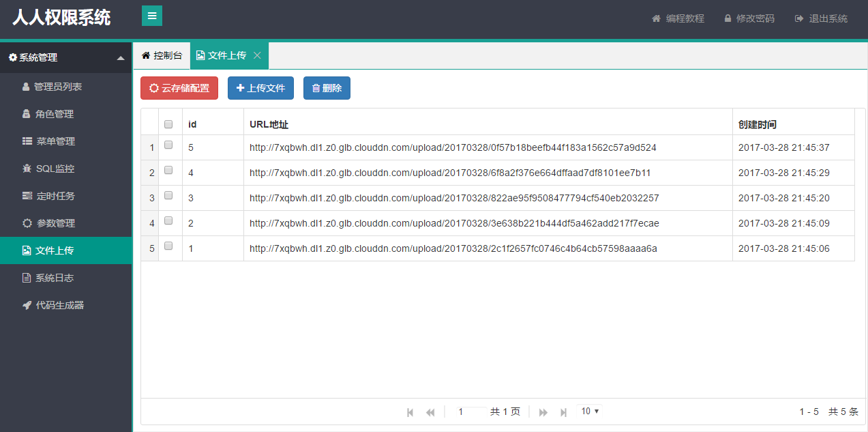The height and width of the screenshot is (432, 868).
Task: Click the 上传文件 button
Action: point(260,88)
